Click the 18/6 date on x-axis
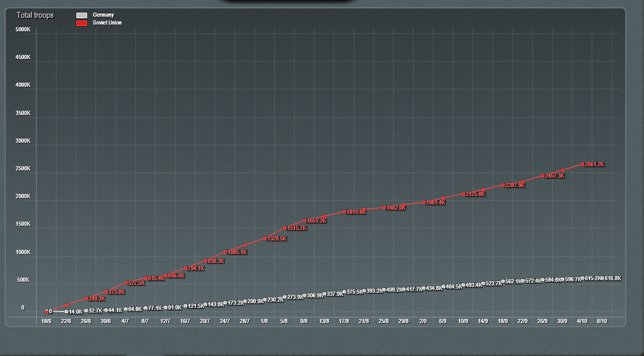This screenshot has height=356, width=644. point(46,321)
